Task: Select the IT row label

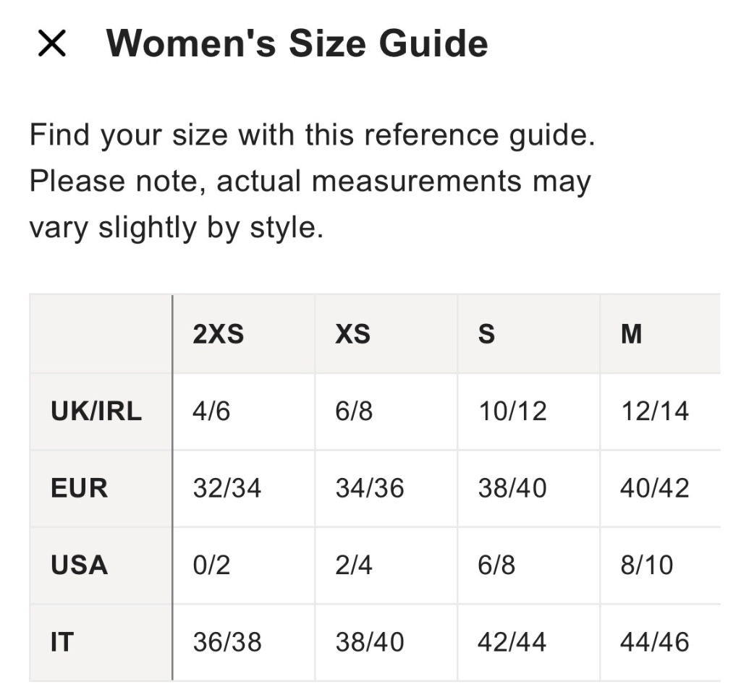Action: (x=62, y=642)
